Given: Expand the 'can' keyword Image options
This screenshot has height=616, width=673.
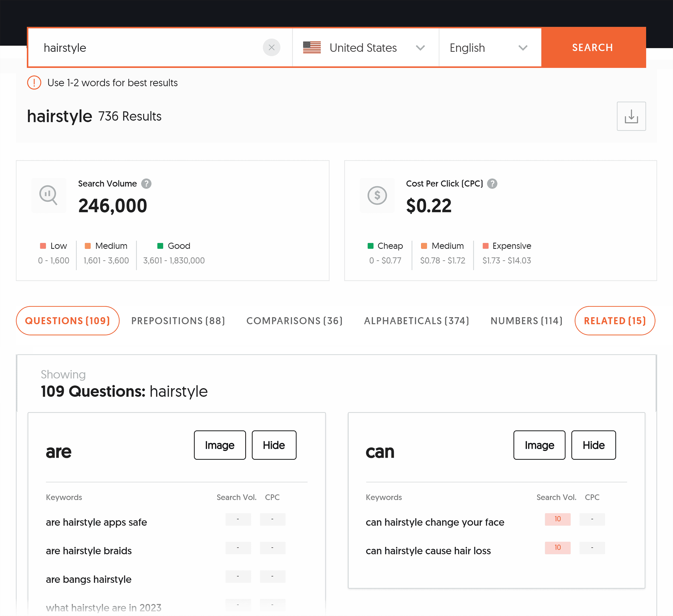Looking at the screenshot, I should pos(539,445).
